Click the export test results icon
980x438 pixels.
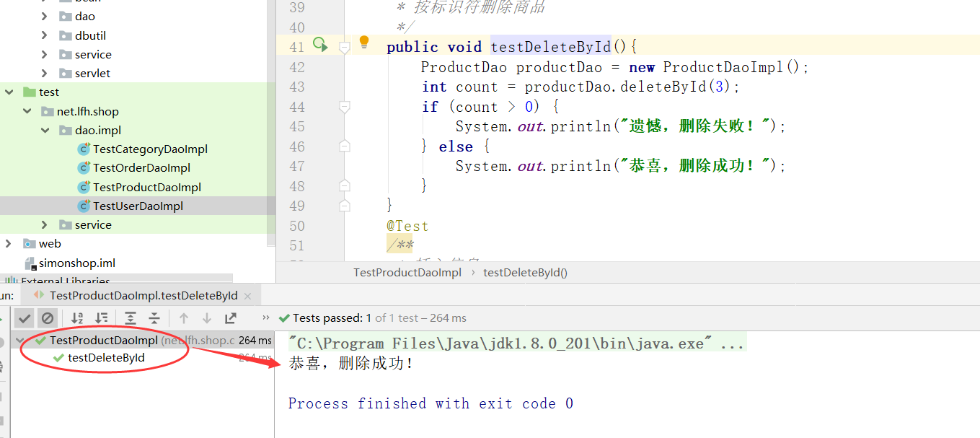(x=231, y=318)
